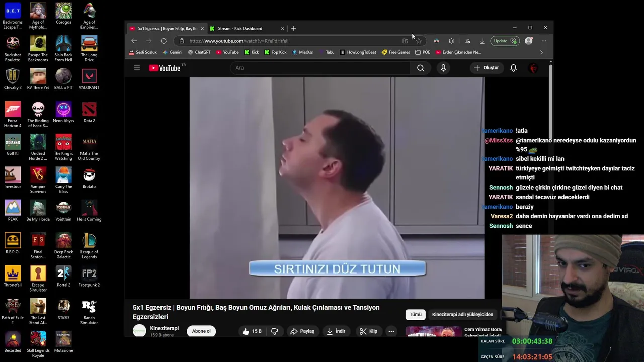
Task: Click the browser address bar URL
Action: 239,41
